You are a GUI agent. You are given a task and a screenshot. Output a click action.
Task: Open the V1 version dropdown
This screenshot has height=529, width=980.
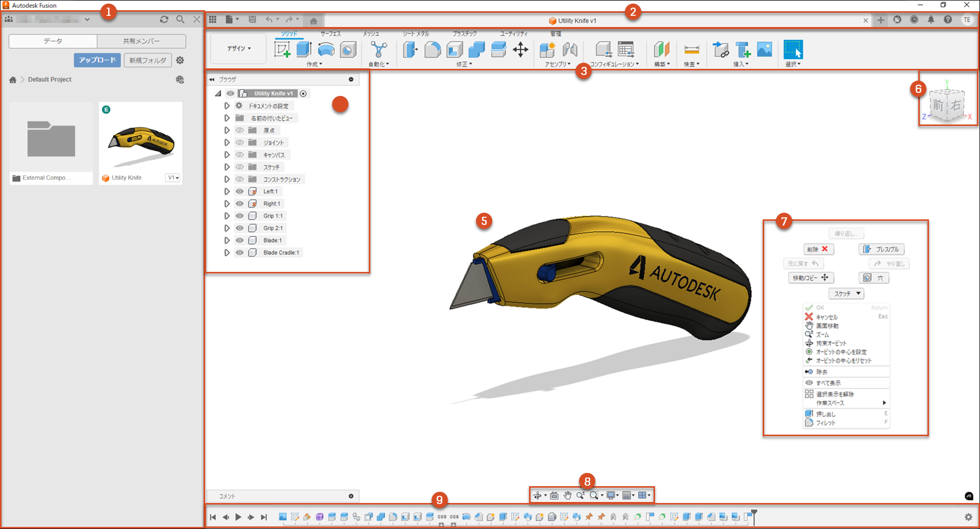point(173,178)
